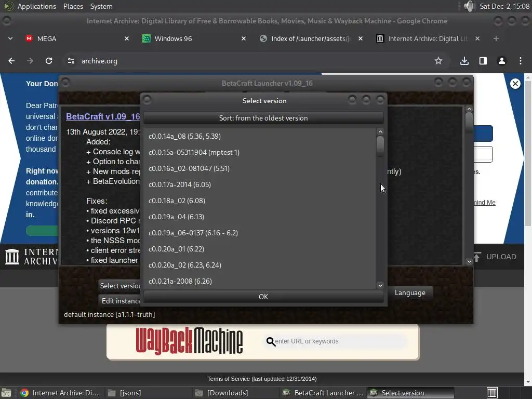
Task: Reload the archive.org page
Action: pyautogui.click(x=49, y=61)
